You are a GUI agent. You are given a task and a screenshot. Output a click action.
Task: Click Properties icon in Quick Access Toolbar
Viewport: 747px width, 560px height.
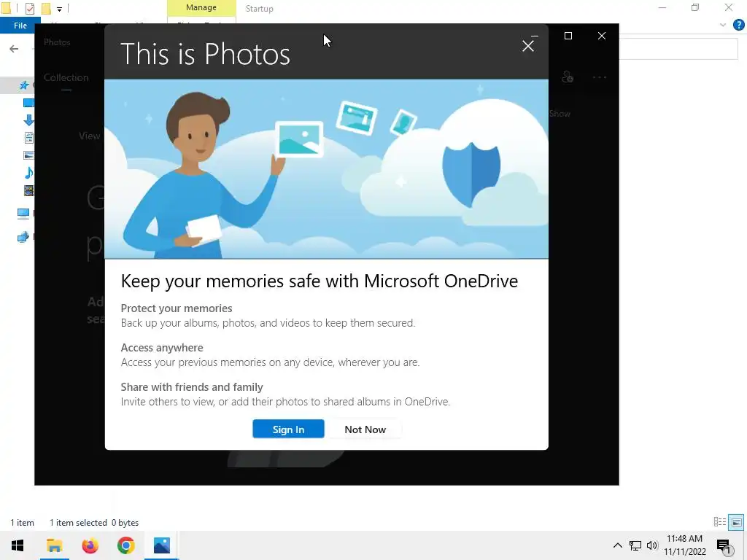click(29, 9)
